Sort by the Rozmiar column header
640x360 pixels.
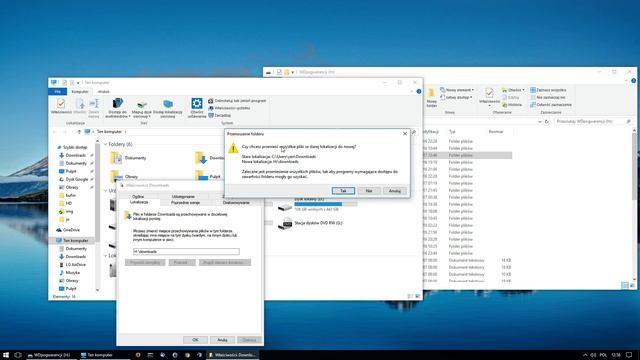tap(496, 132)
